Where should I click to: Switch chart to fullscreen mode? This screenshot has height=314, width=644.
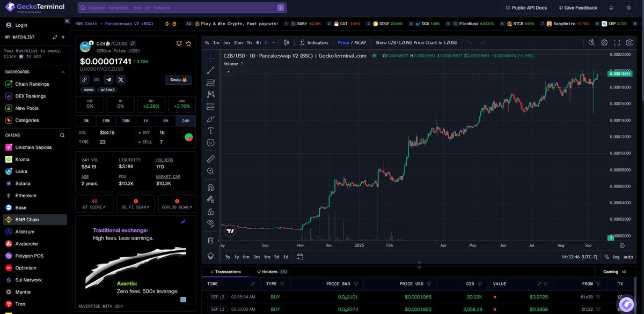pos(617,42)
